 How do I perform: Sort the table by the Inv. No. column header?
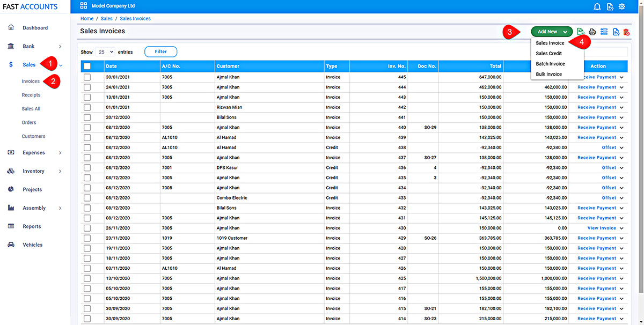(397, 66)
